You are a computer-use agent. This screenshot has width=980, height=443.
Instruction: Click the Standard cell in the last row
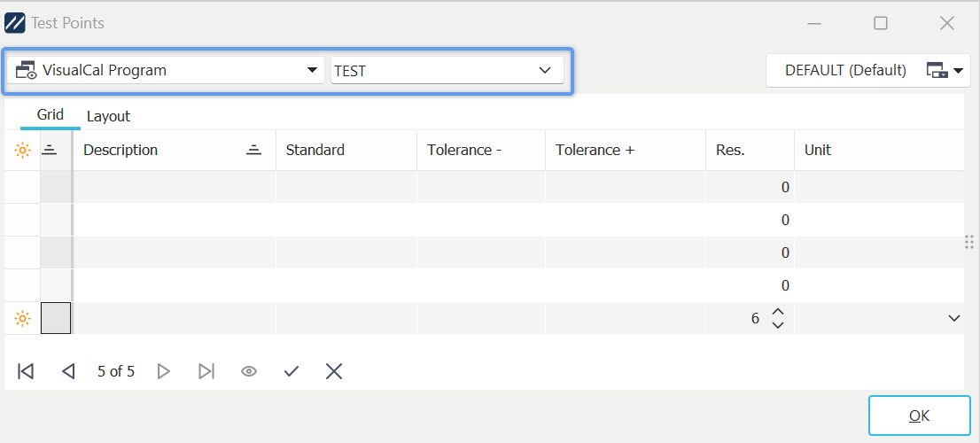coord(346,319)
